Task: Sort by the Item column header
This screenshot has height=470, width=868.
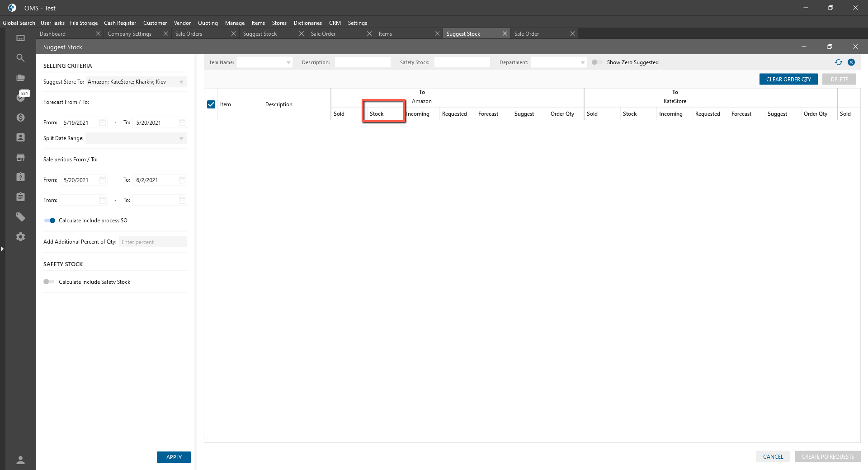Action: (241, 104)
